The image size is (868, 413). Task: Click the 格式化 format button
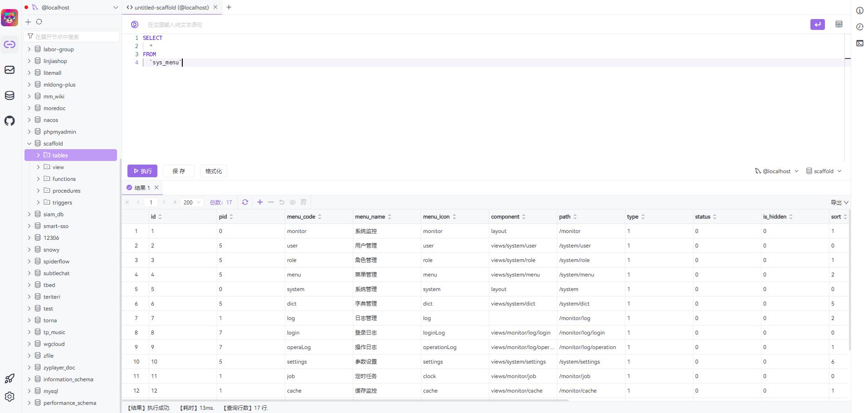(x=213, y=171)
